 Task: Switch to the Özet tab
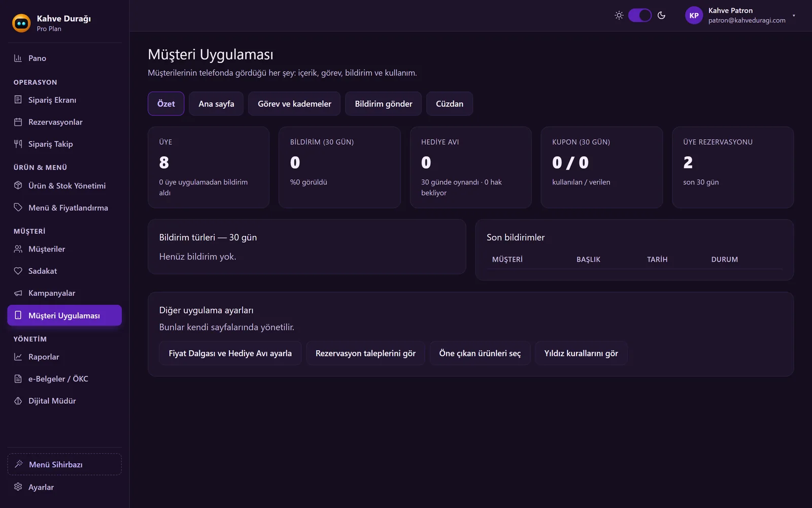click(x=166, y=104)
